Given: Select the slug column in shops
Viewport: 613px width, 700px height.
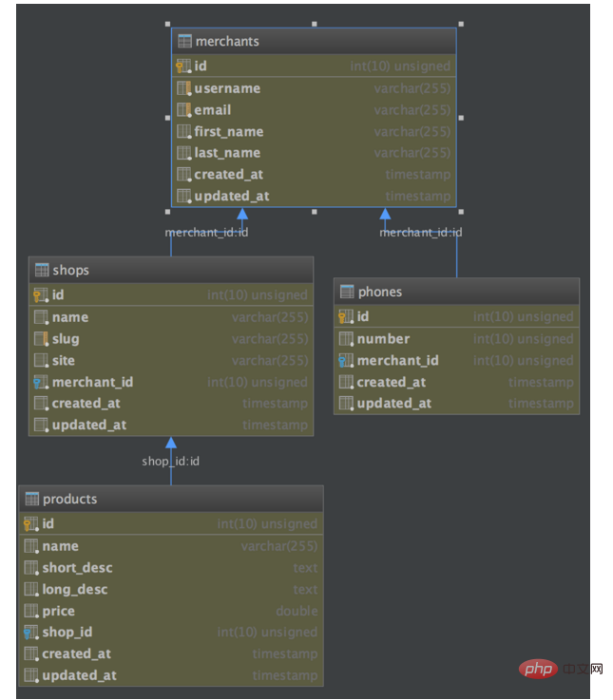Looking at the screenshot, I should pos(171,339).
